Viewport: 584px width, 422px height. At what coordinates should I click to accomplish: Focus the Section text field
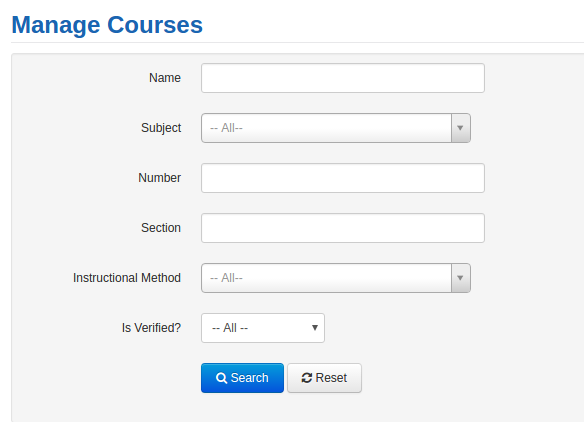tap(343, 228)
